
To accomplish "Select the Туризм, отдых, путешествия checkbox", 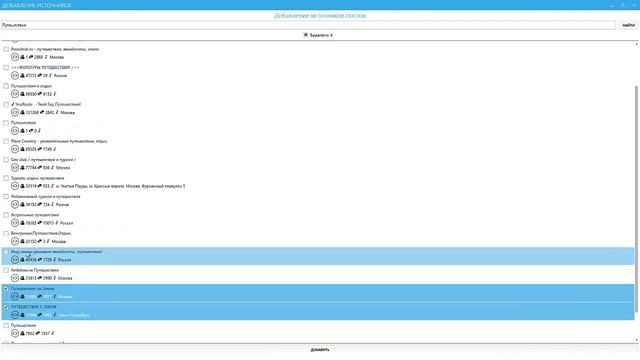I will (x=6, y=178).
